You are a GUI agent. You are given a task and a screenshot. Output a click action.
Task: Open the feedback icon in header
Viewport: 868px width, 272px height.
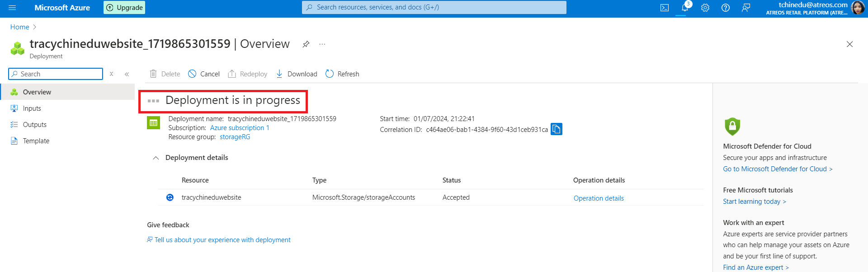pos(746,8)
